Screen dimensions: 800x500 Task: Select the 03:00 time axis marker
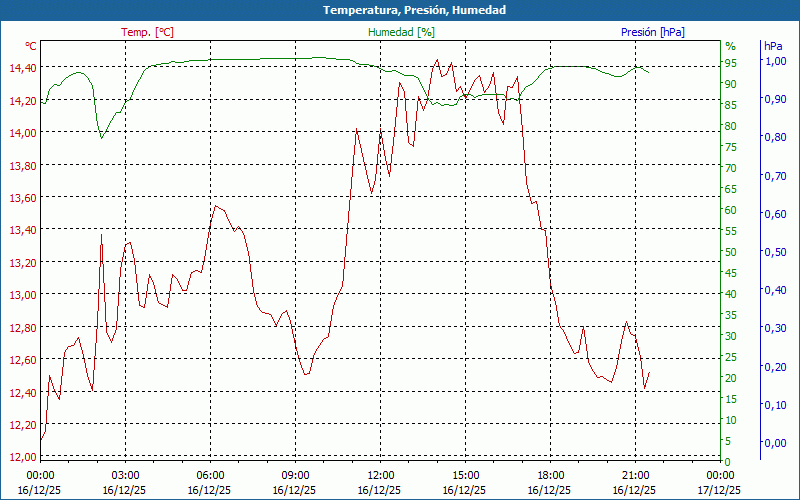coord(125,475)
